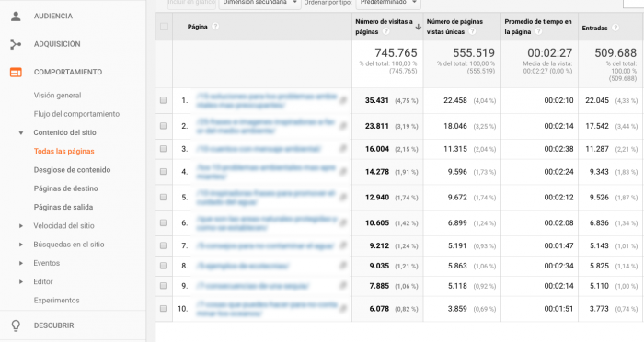Check the checkbox for row 2
This screenshot has width=644, height=342.
click(x=163, y=126)
